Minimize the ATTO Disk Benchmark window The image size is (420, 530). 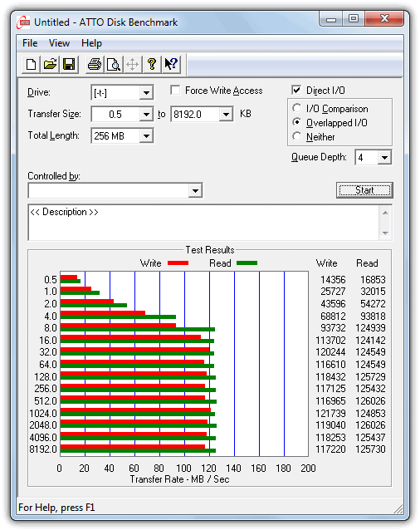[331, 18]
